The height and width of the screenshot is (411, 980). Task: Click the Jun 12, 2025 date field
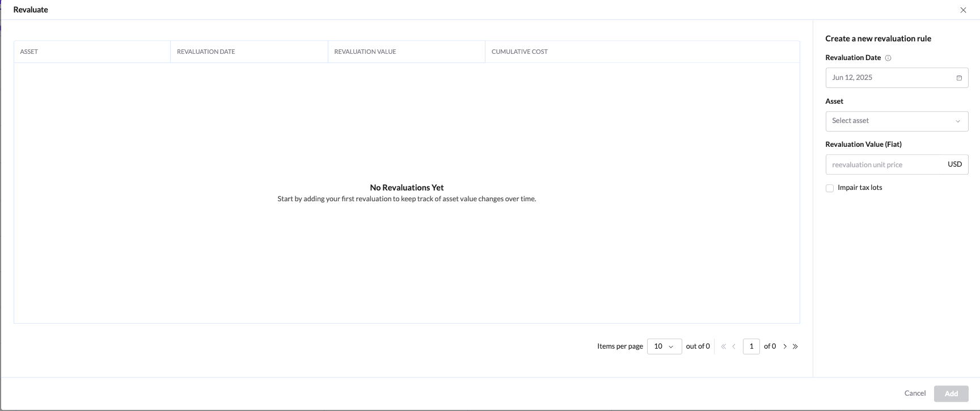[x=890, y=78]
